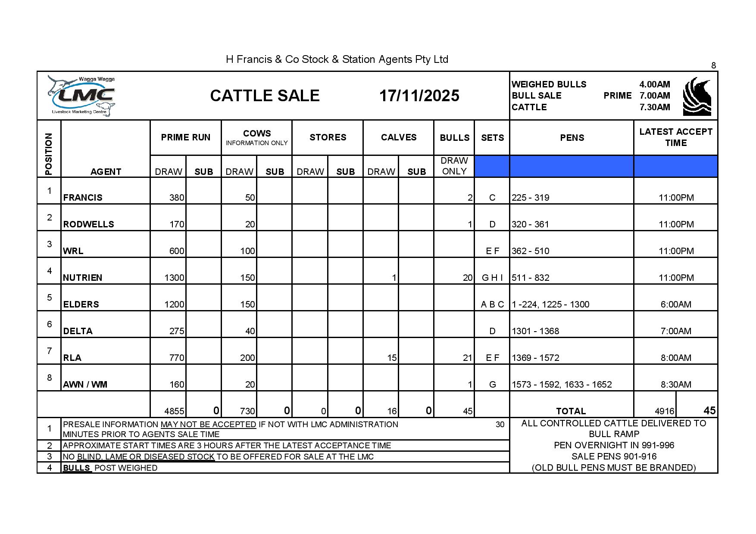Click the COWS information only header
The image size is (756, 534).
point(256,137)
